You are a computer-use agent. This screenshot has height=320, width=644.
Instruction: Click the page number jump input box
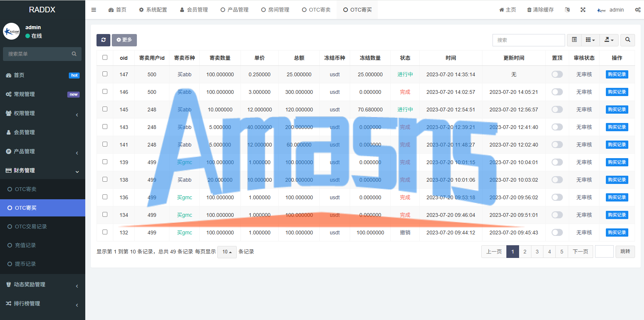tap(604, 252)
